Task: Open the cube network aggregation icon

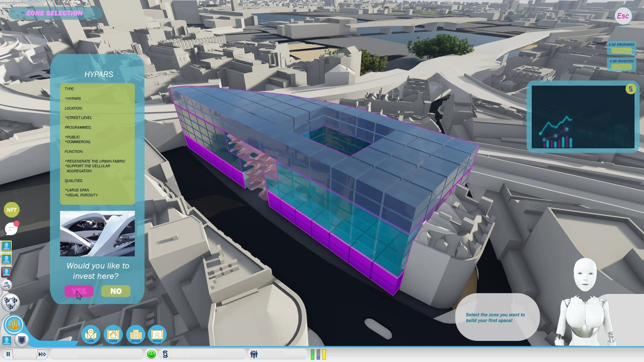Action: click(11, 302)
